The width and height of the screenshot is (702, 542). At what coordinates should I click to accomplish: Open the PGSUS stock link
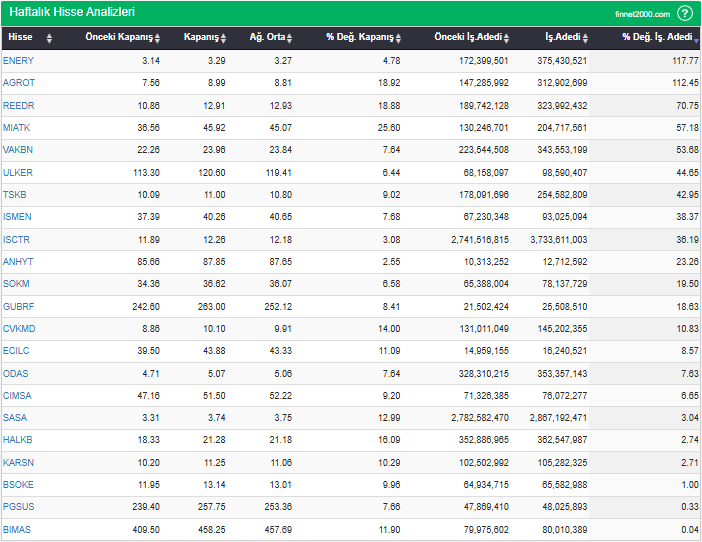click(18, 507)
